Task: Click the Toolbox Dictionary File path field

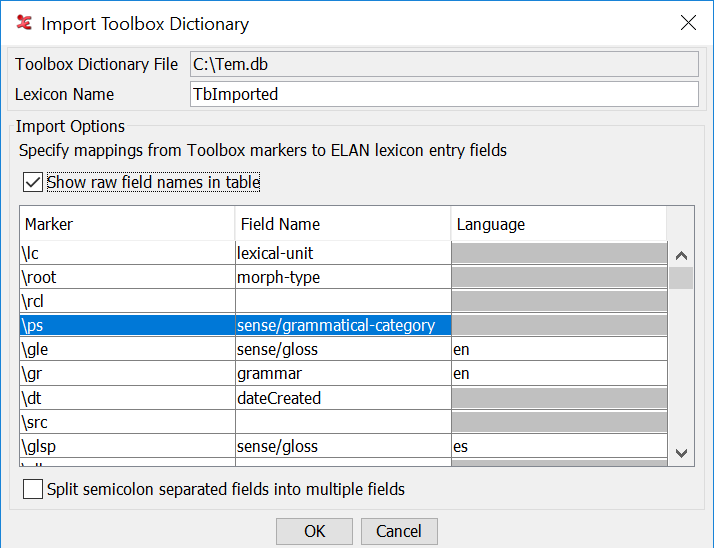Action: 444,64
